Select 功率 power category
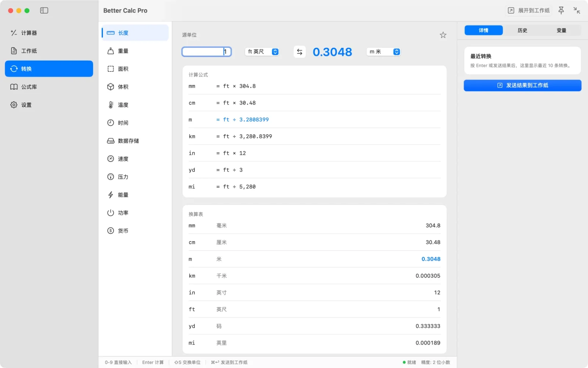This screenshot has width=588, height=368. click(x=135, y=213)
